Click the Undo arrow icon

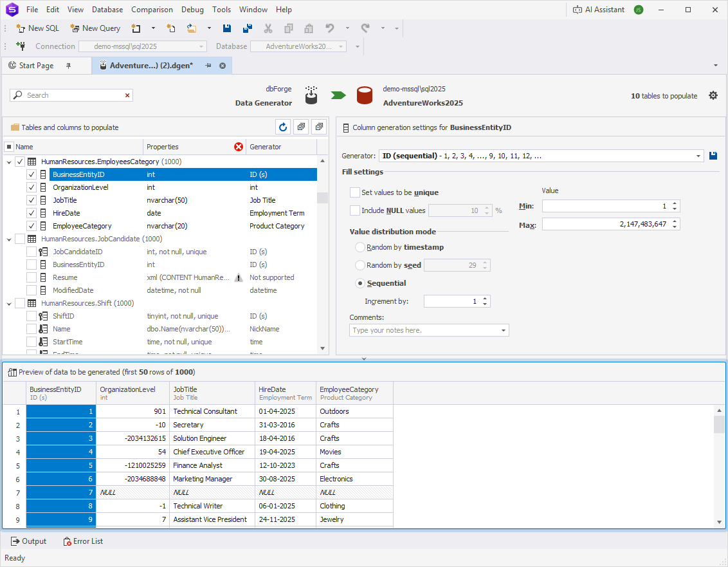[x=330, y=28]
